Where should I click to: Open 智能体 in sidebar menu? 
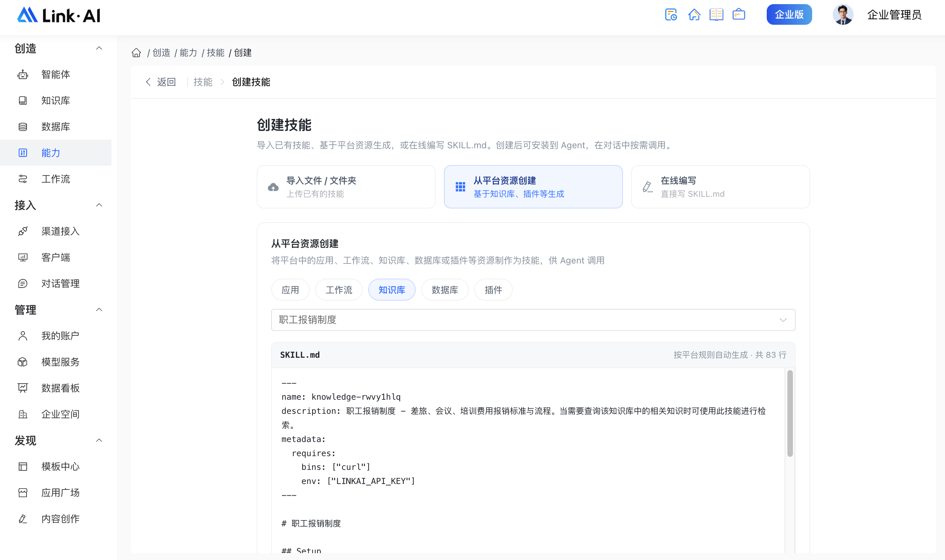click(56, 74)
